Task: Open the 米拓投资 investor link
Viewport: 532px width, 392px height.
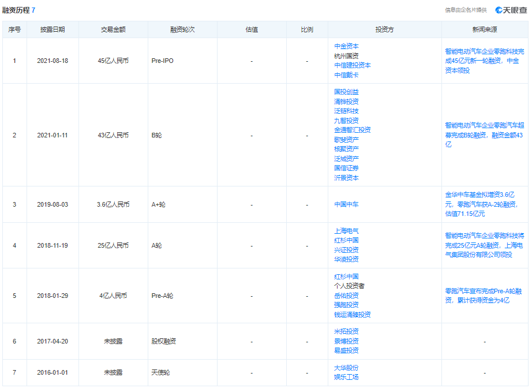Action: pyautogui.click(x=346, y=331)
